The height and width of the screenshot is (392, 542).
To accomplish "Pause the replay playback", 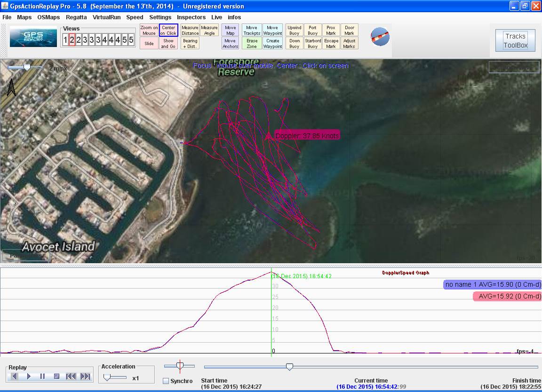I will click(43, 376).
